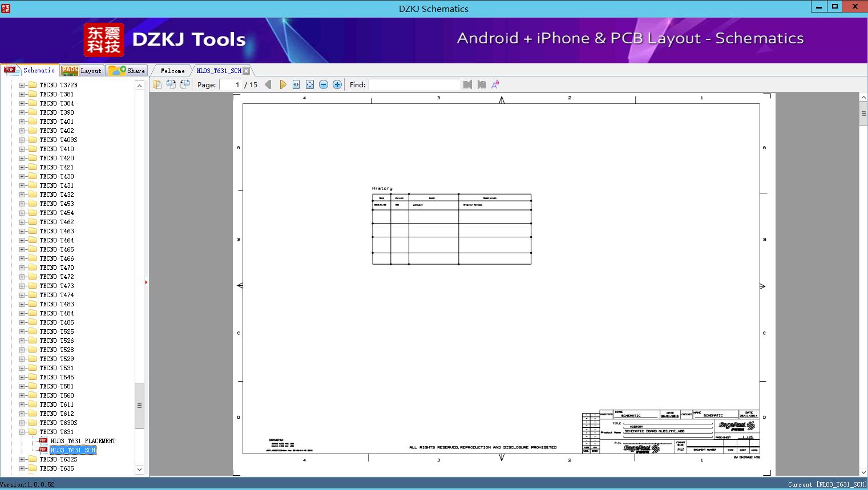868x490 pixels.
Task: Find next match icon
Action: [x=482, y=84]
